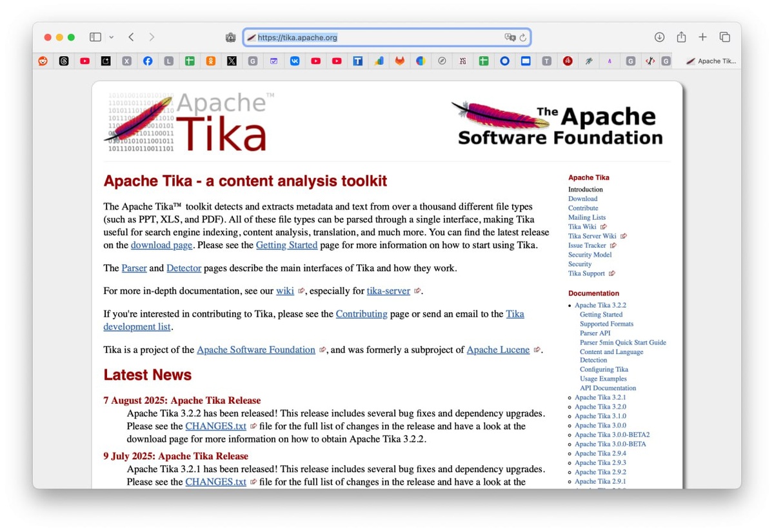Open the Contributing link in body text

[361, 314]
